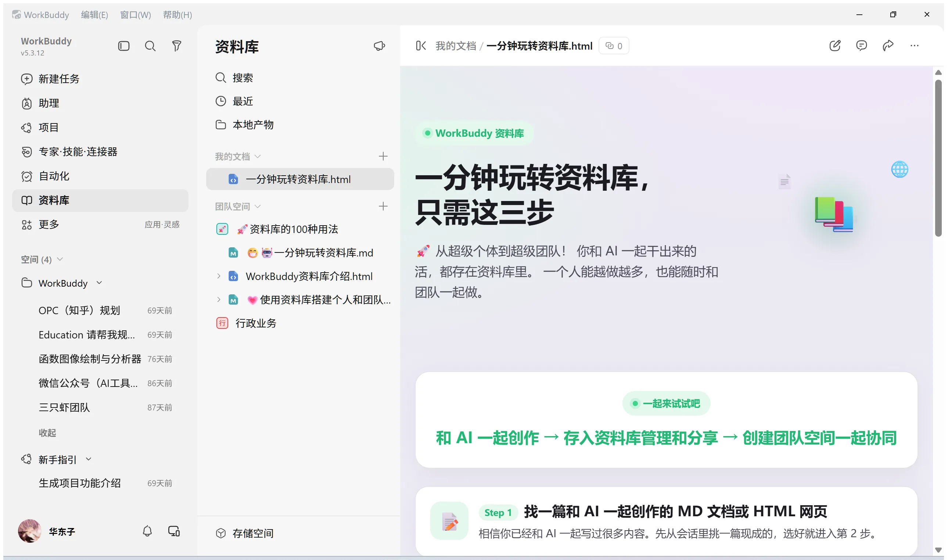Open the 三只虾团队 task

click(100, 408)
